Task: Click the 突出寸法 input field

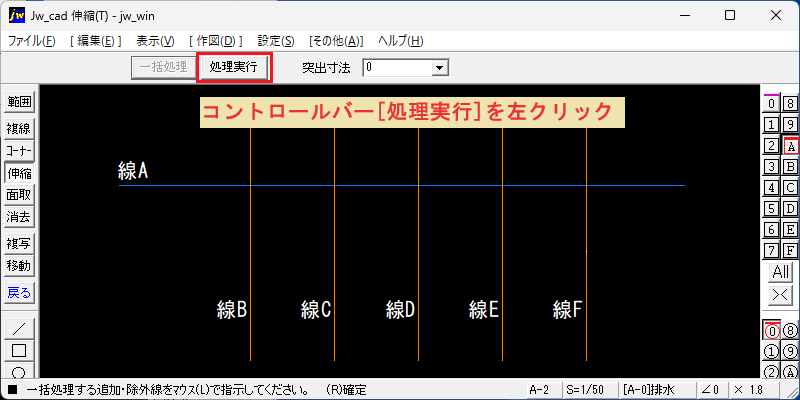Action: (397, 68)
